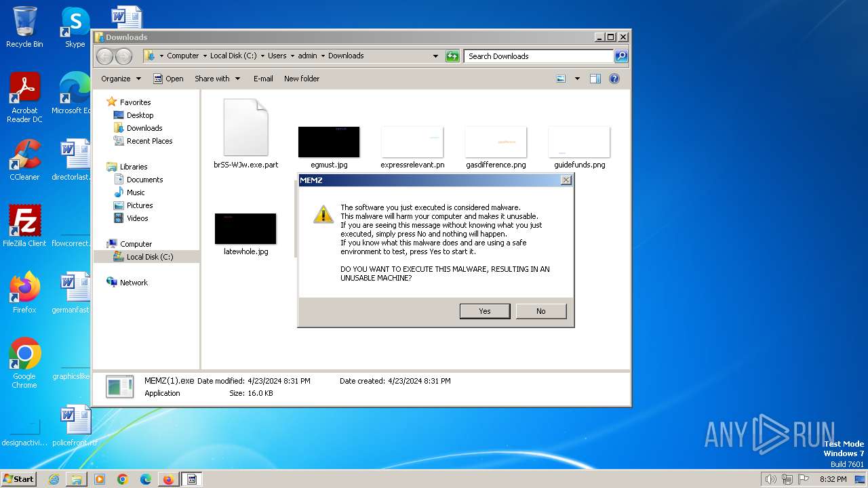Open Music library
Viewport: 868px width, 488px height.
click(136, 192)
